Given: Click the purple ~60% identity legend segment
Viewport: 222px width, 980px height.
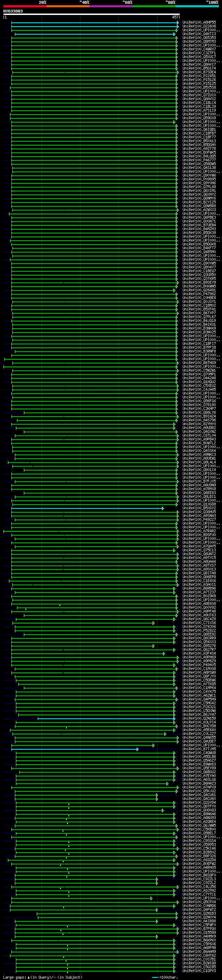Looking at the screenshot, I should tap(111, 6).
